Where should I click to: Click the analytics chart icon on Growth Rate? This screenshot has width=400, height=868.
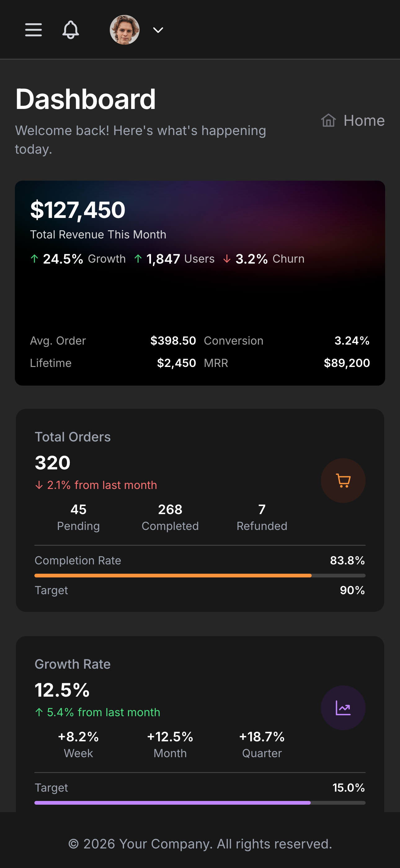pyautogui.click(x=343, y=708)
